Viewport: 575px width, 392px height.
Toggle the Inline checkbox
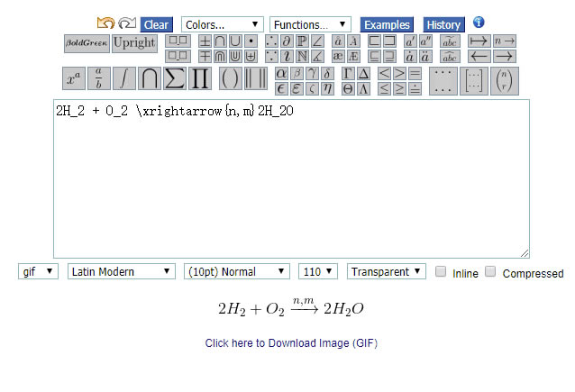(x=441, y=271)
